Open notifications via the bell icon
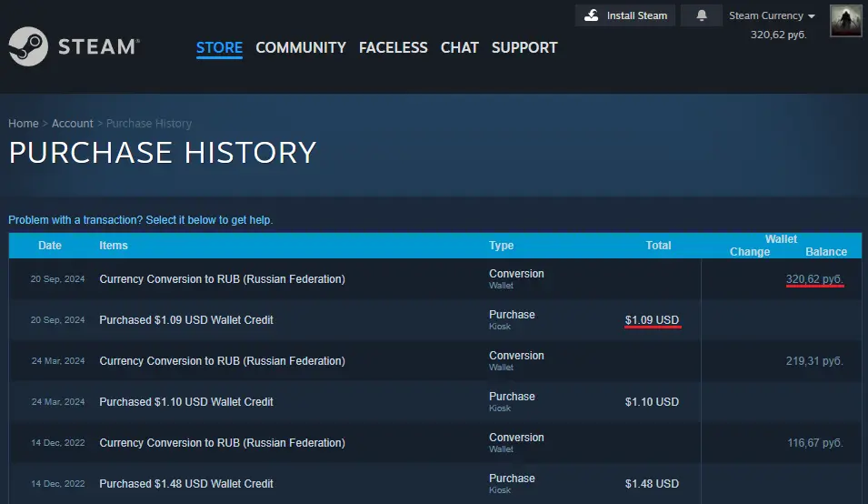The width and height of the screenshot is (868, 504). 702,15
